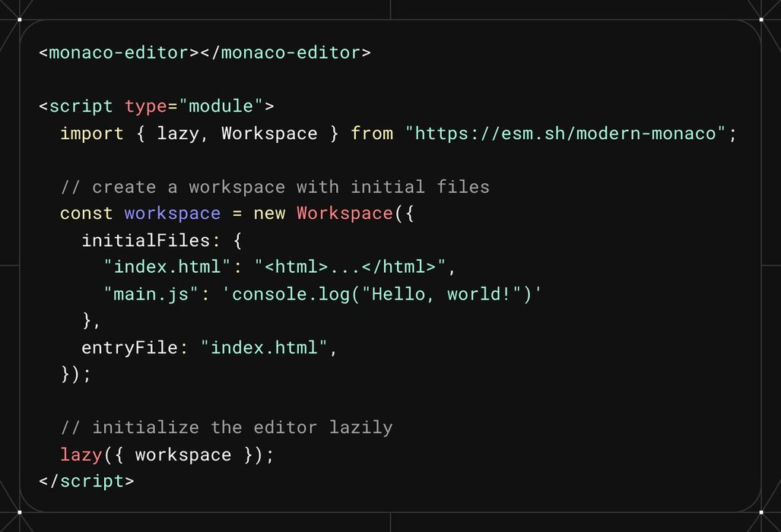Viewport: 781px width, 532px height.
Task: Click the "module" string value
Action: (x=221, y=106)
